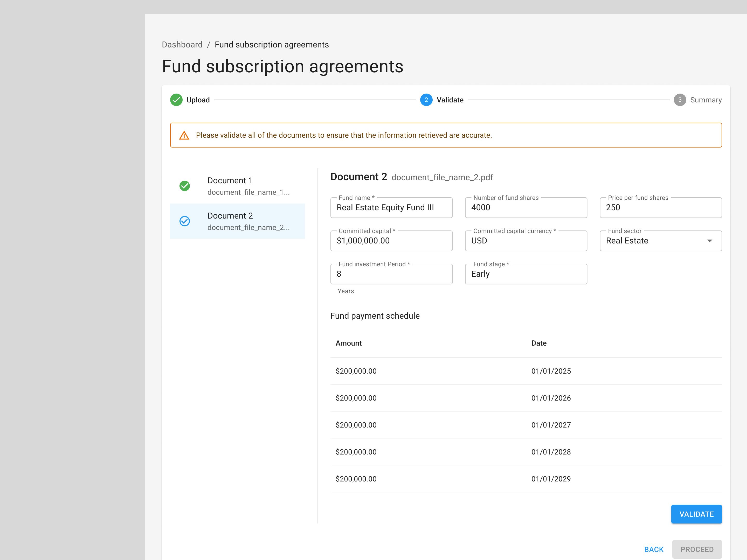Image resolution: width=747 pixels, height=560 pixels.
Task: Focus the Number of fund shares field
Action: [526, 208]
